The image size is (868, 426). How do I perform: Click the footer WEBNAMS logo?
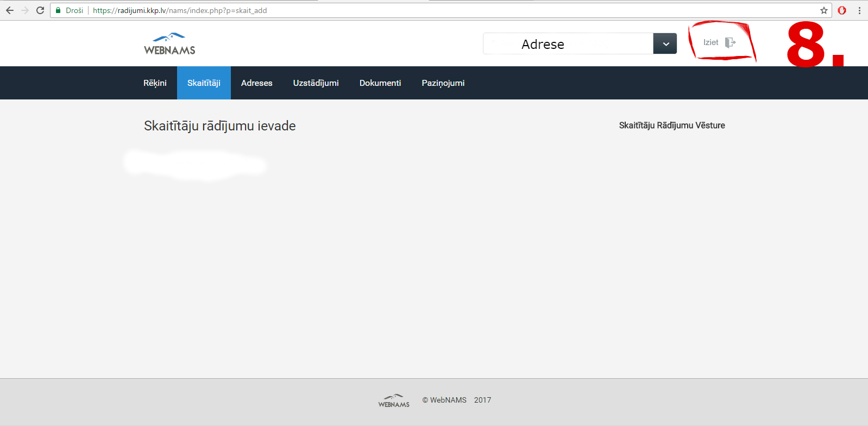point(394,400)
